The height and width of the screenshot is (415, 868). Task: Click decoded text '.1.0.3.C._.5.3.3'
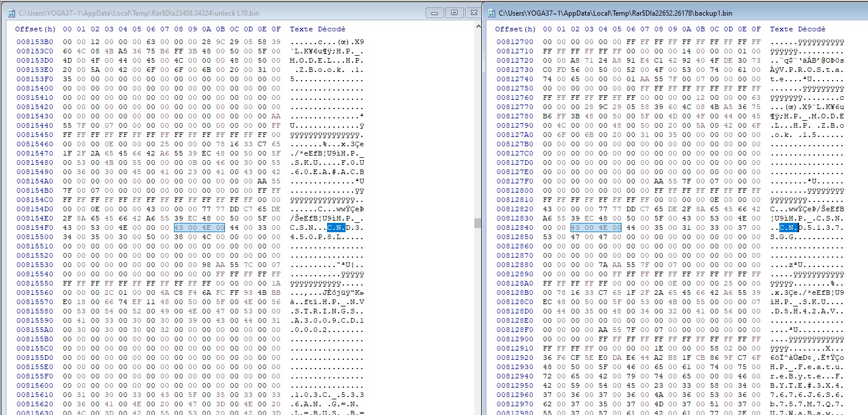click(x=327, y=395)
